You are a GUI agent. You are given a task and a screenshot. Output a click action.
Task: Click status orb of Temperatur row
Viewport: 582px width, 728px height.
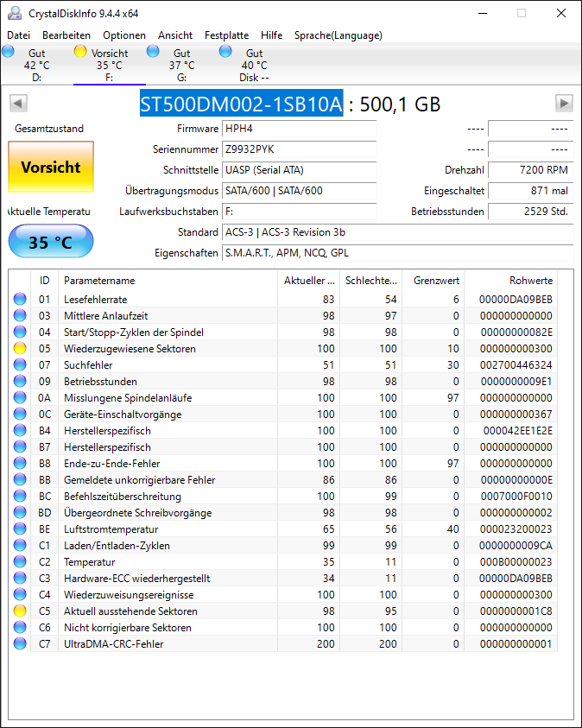click(x=20, y=562)
